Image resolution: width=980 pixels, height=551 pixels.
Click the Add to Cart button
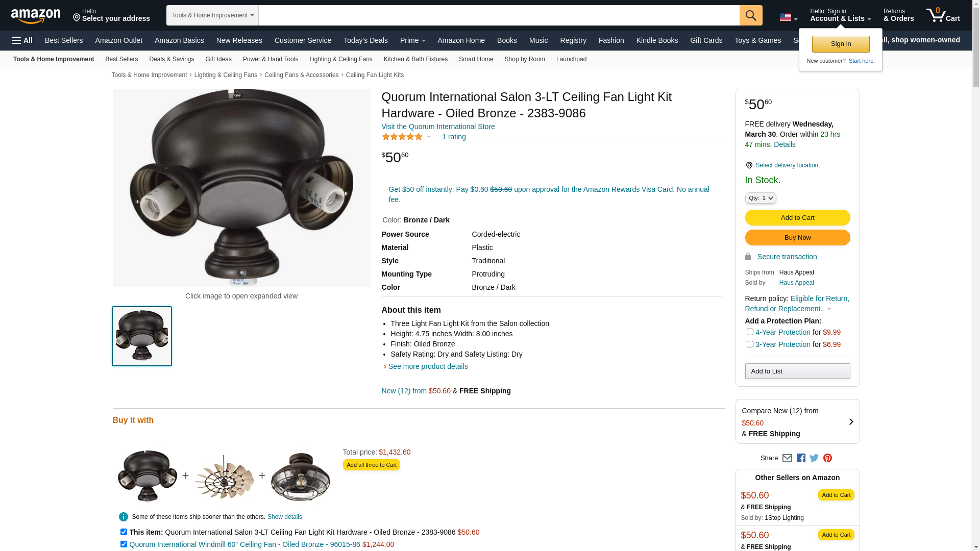point(797,218)
